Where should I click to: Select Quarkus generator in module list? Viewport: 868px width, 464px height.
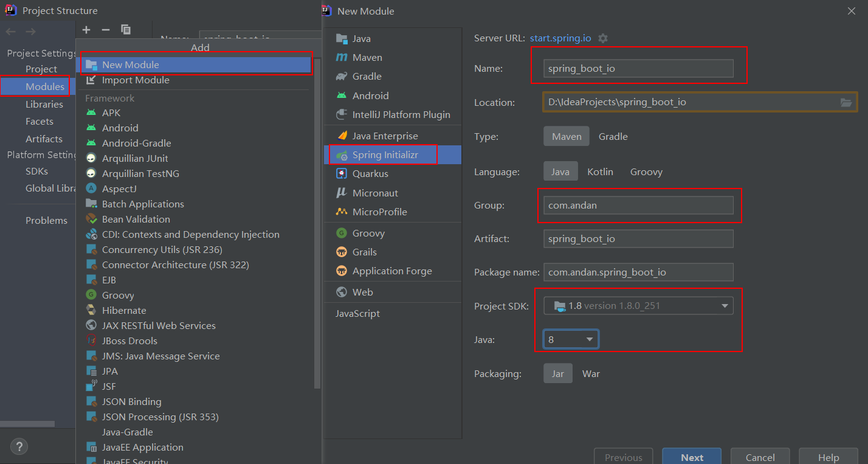click(x=370, y=174)
